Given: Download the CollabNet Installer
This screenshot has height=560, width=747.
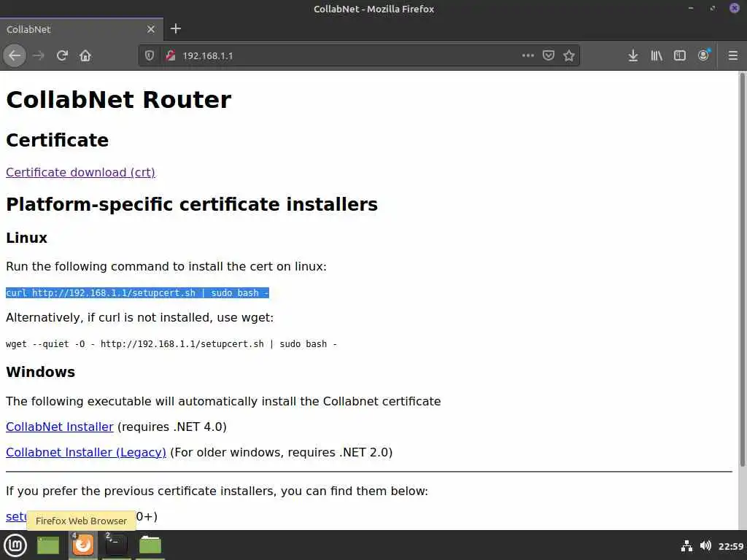Looking at the screenshot, I should coord(60,427).
